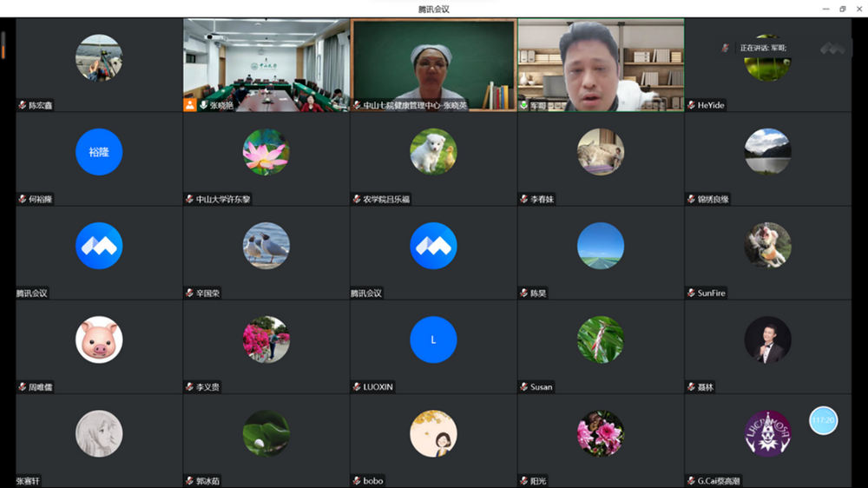Select the blue 裕隆 avatar
The height and width of the screenshot is (488, 868).
99,152
